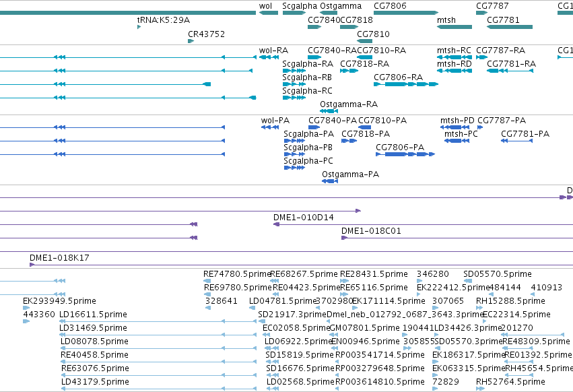Viewport: 573px width, 392px height.
Task: Select the 72829 EST label
Action: [x=446, y=382]
